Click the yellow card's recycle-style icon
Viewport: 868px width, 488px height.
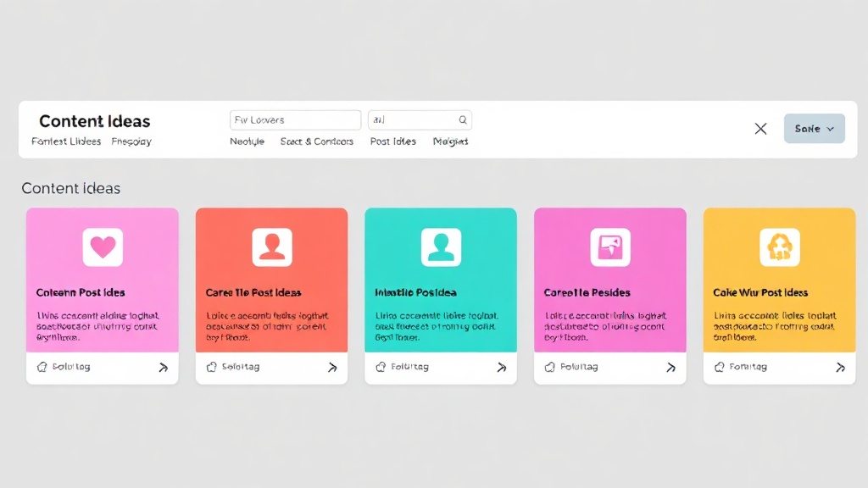(x=780, y=247)
